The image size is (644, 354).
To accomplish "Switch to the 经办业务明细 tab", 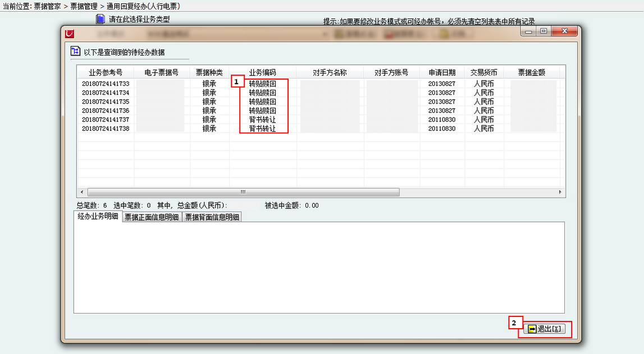I will [x=98, y=217].
